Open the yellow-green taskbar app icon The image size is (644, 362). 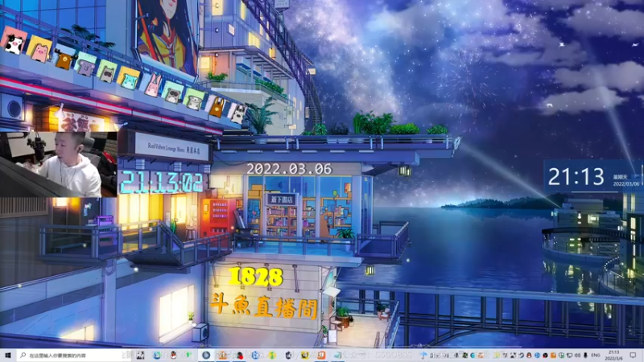272,355
